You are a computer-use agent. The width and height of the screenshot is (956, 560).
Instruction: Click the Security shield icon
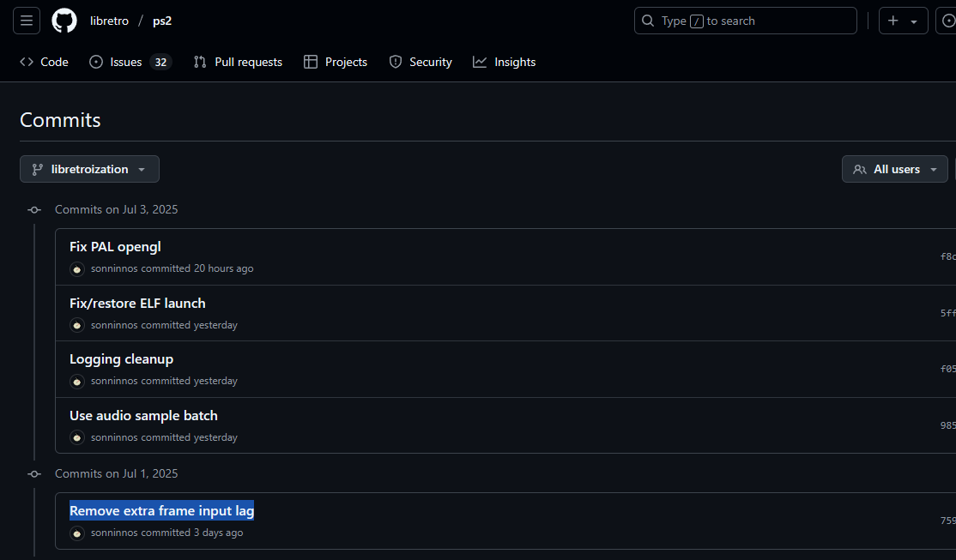coord(396,62)
